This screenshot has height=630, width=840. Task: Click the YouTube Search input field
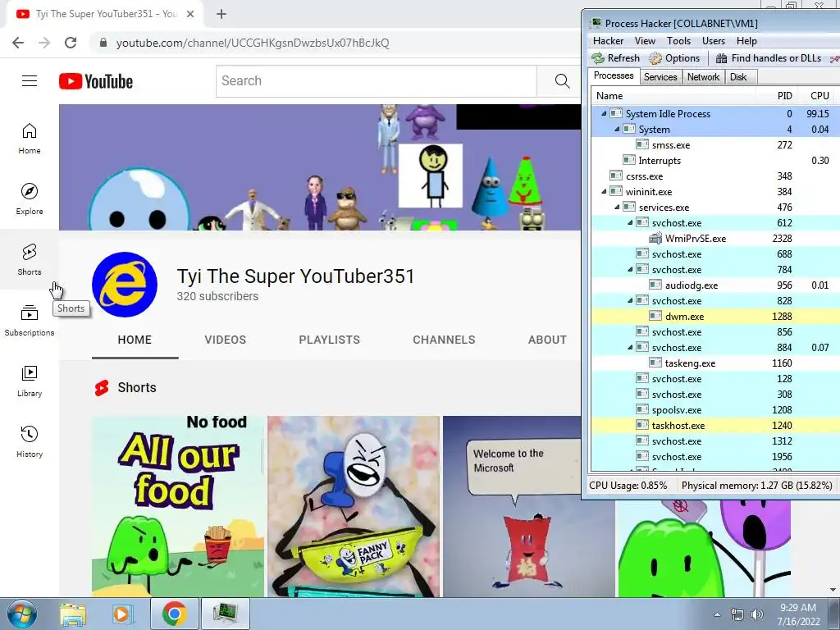376,81
